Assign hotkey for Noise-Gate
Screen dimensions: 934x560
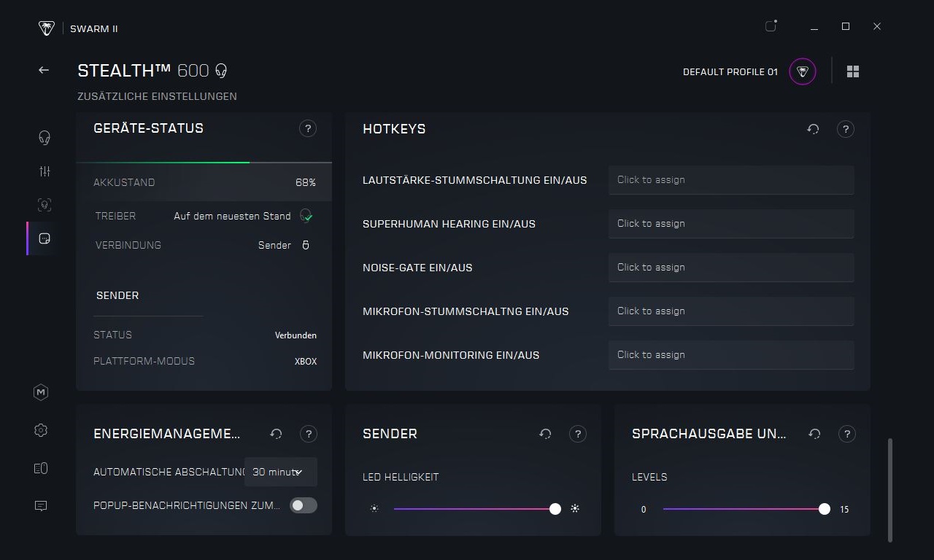point(731,268)
